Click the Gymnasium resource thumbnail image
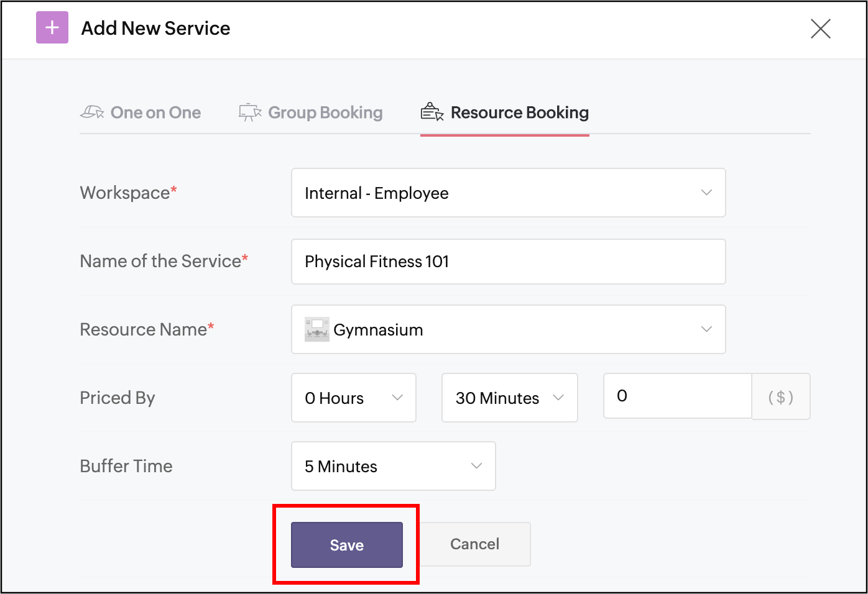Viewport: 868px width, 594px height. click(x=317, y=330)
